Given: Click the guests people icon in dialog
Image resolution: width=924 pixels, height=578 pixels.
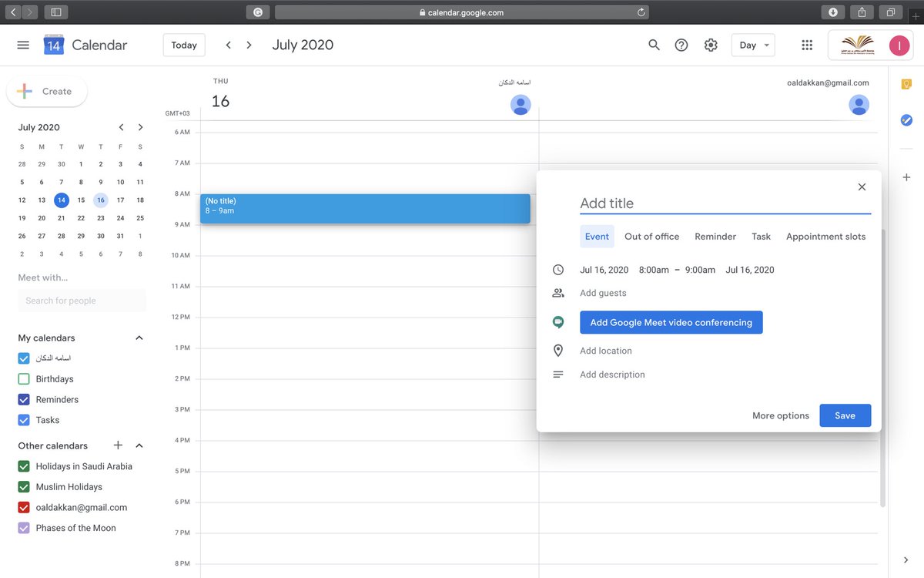Looking at the screenshot, I should pyautogui.click(x=558, y=293).
